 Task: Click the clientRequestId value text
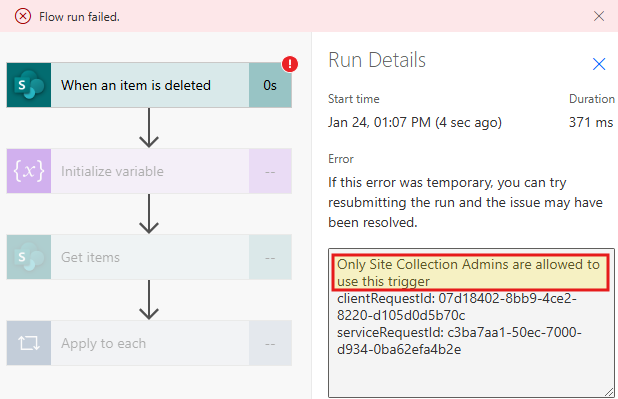click(456, 307)
